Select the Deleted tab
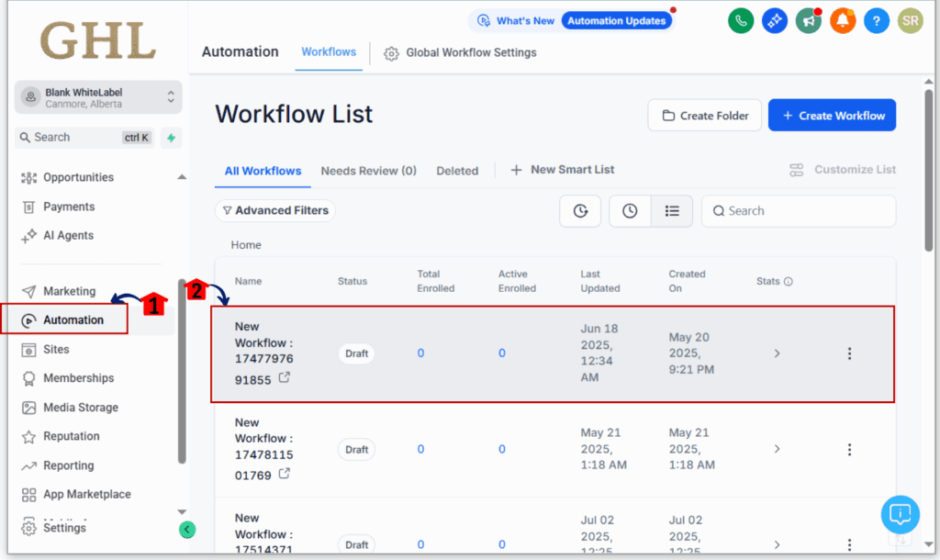The width and height of the screenshot is (940, 560). 457,171
